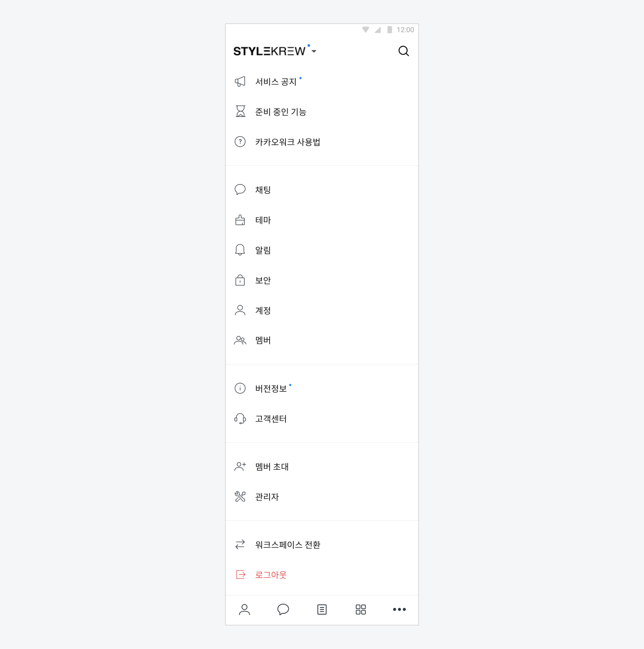Click the hourglass upcoming features icon
The image size is (644, 649).
240,112
